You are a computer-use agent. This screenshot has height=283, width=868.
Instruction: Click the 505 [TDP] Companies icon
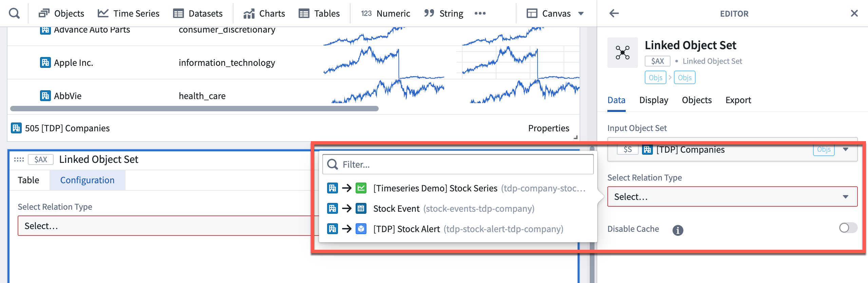coord(16,128)
